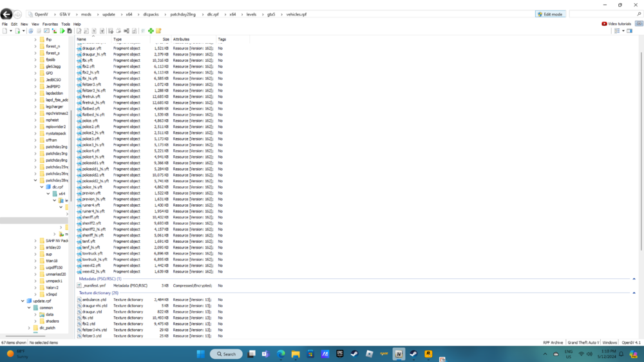The width and height of the screenshot is (644, 362).
Task: Open the New menu
Action: click(24, 24)
